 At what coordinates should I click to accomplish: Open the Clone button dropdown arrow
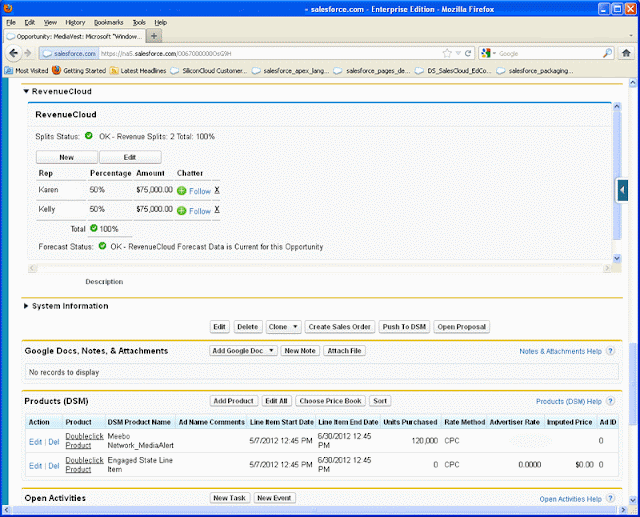[x=295, y=326]
